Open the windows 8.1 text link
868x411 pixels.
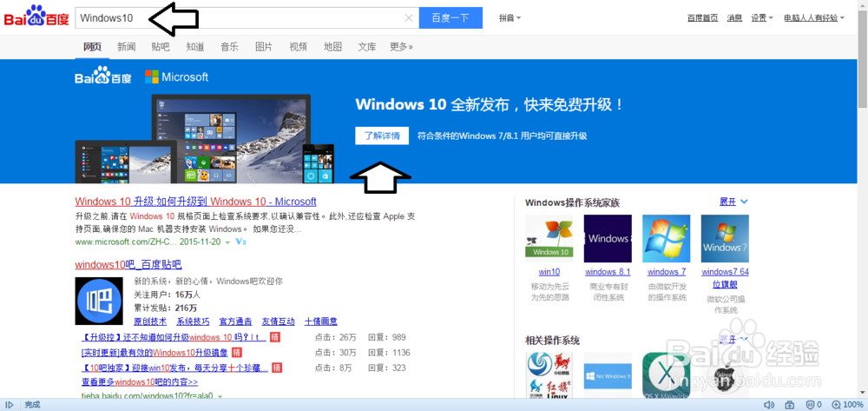pyautogui.click(x=608, y=272)
